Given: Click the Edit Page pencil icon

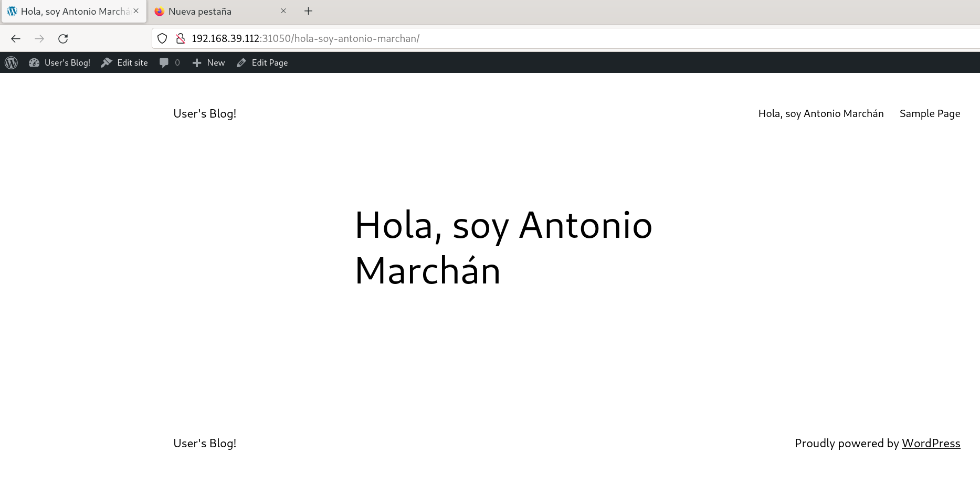Looking at the screenshot, I should pyautogui.click(x=241, y=63).
